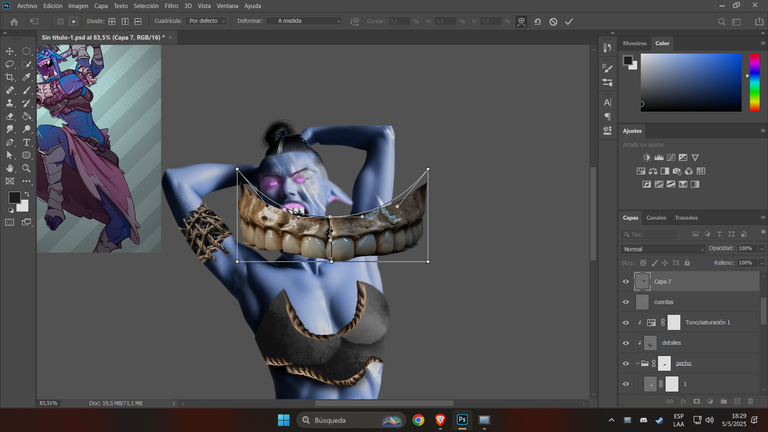The height and width of the screenshot is (432, 768).
Task: Hide the Capa 7 layer
Action: [625, 282]
